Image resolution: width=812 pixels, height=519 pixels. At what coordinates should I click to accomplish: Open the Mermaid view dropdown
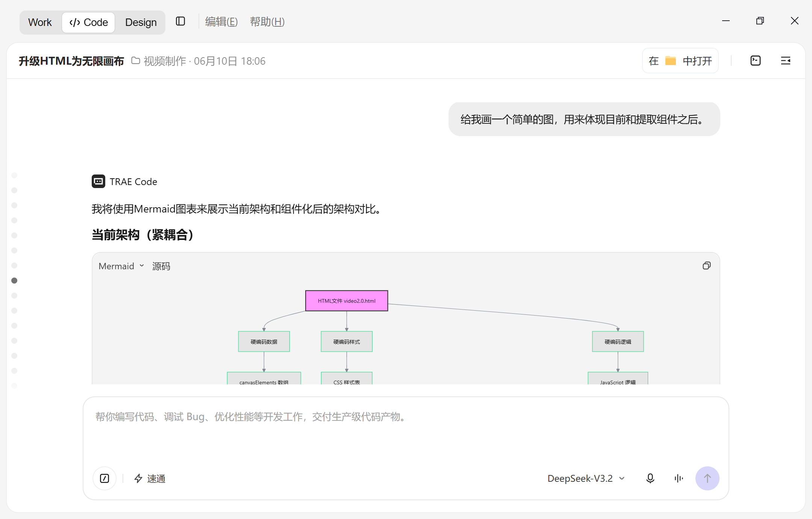(x=121, y=266)
